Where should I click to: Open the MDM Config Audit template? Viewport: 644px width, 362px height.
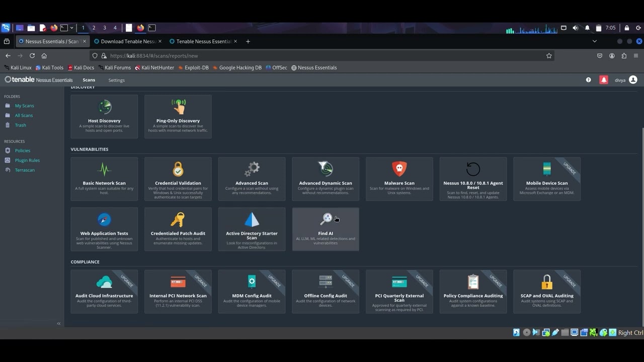(x=252, y=292)
